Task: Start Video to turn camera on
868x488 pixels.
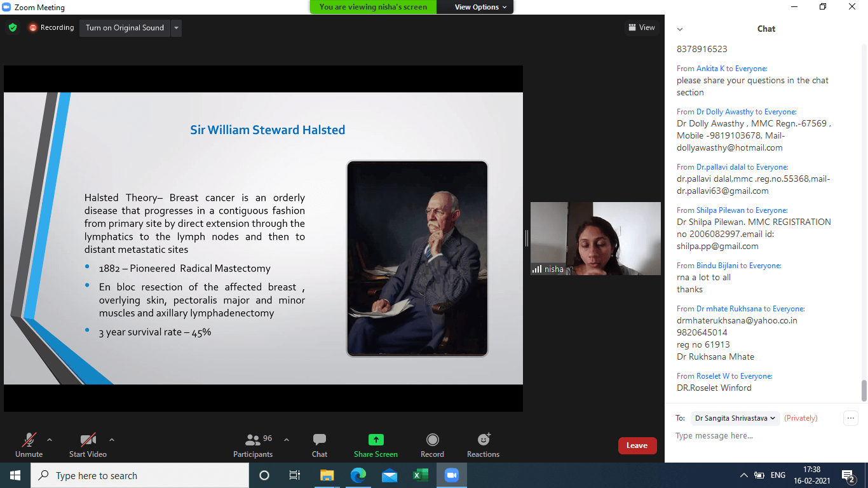Action: coord(88,445)
